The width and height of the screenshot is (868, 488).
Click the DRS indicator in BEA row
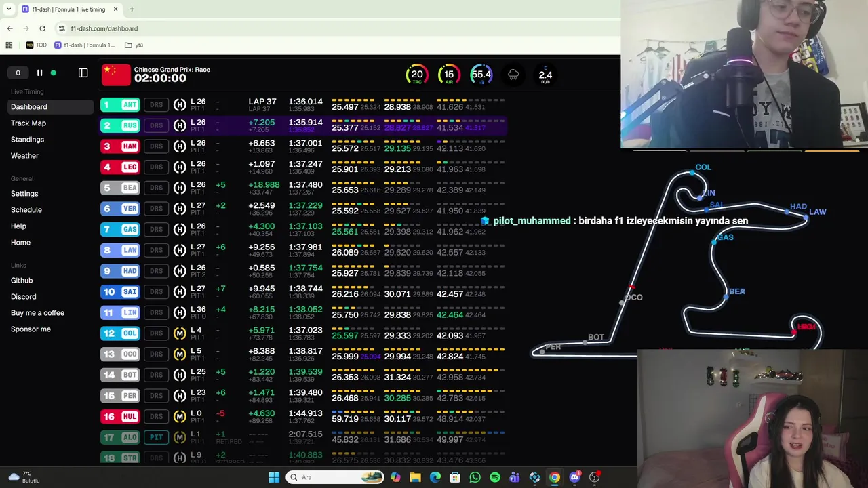156,188
